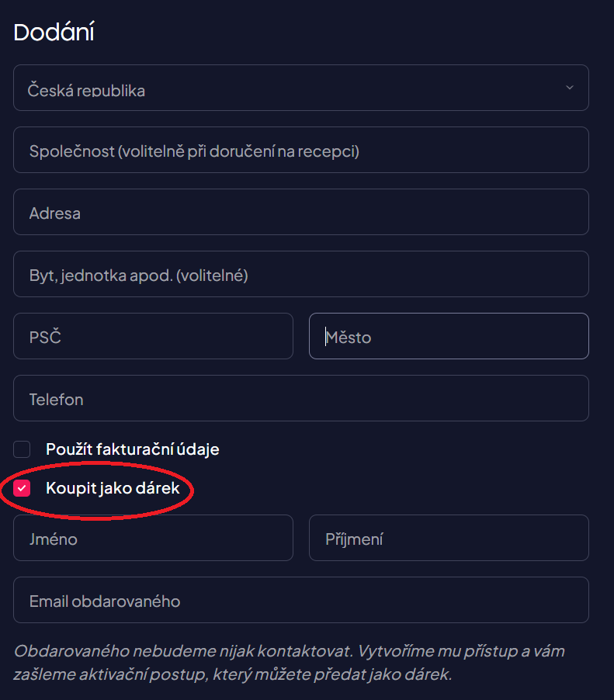Focus the Město city input

pyautogui.click(x=449, y=336)
